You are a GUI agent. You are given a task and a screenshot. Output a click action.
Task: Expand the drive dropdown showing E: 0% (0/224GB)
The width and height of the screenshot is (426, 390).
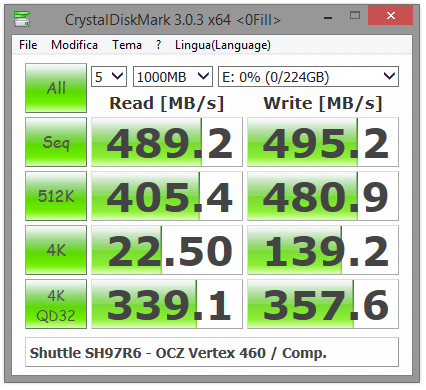point(308,77)
